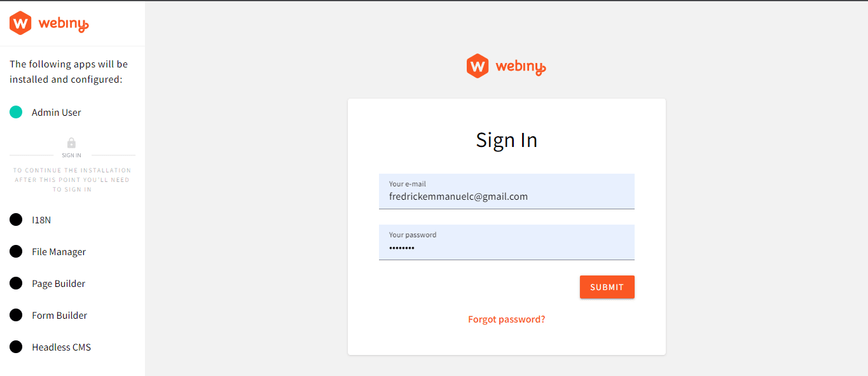Select the Headless CMS step label
This screenshot has height=376, width=868.
pyautogui.click(x=61, y=347)
